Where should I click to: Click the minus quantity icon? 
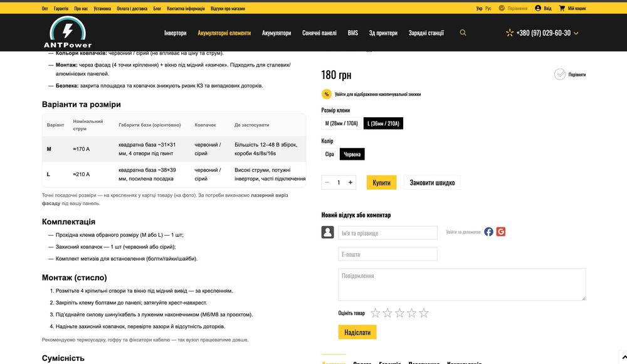(327, 182)
